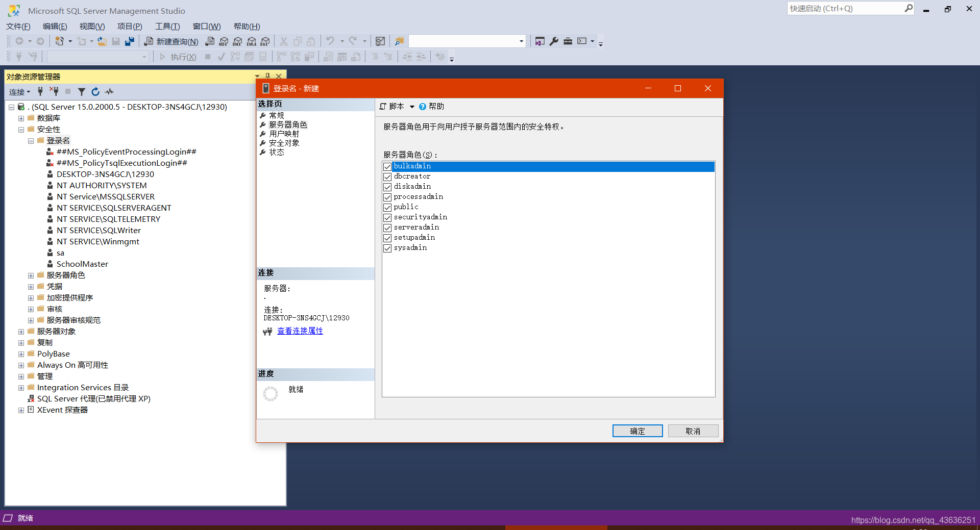Viewport: 980px width, 530px height.
Task: Click the Activity Monitor pulse icon
Action: (109, 92)
